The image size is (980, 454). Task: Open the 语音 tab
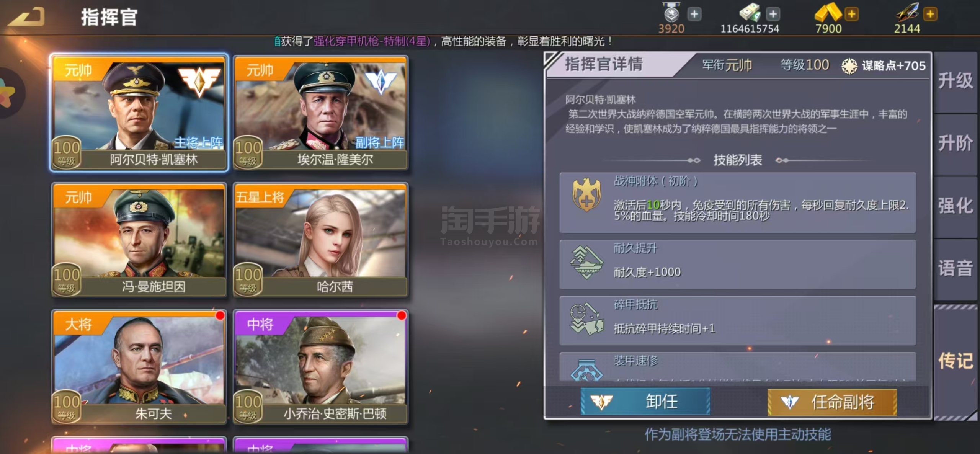pyautogui.click(x=955, y=268)
